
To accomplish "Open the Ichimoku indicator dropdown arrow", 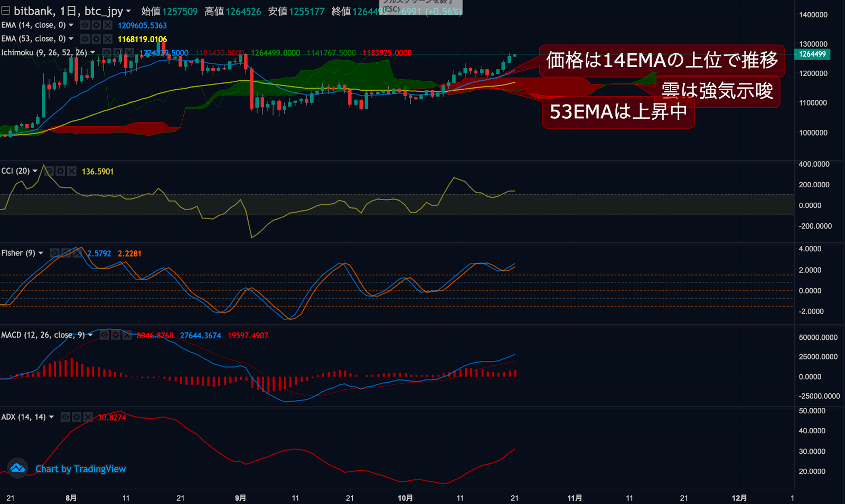I will click(x=93, y=52).
